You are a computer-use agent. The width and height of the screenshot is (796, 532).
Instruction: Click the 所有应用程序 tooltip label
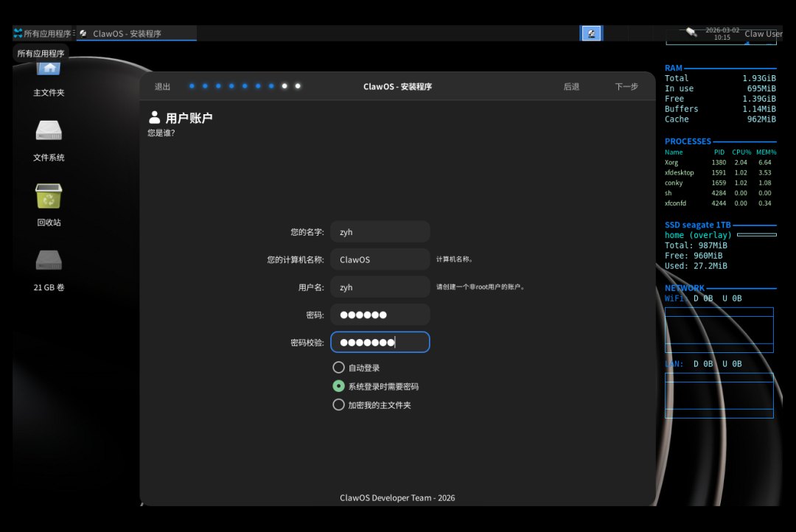click(x=41, y=53)
